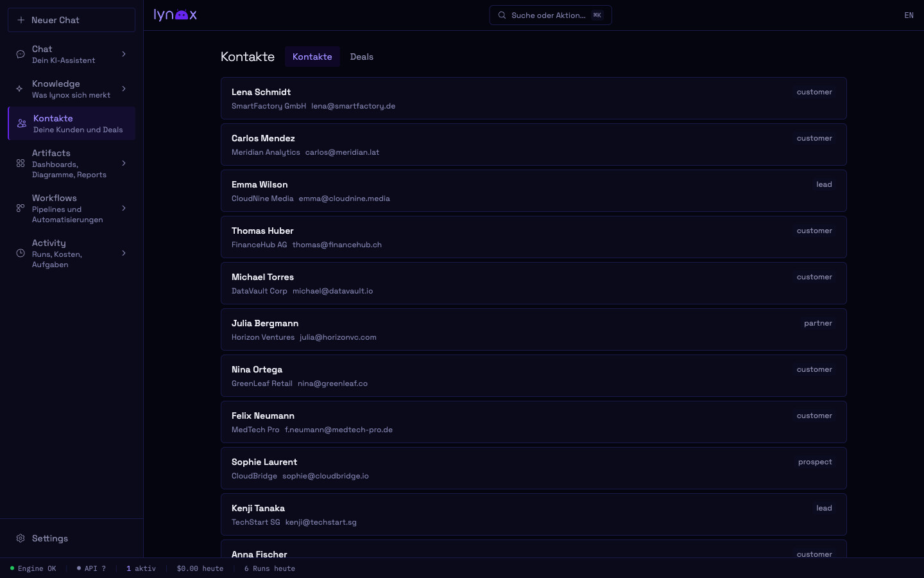
Task: Click the Knowledge sparkle icon
Action: [x=20, y=89]
